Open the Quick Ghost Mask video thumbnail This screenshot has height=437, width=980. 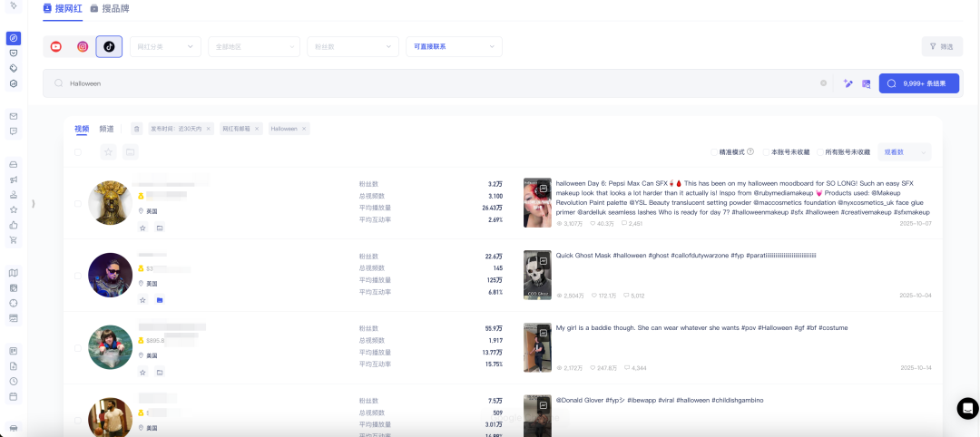[x=537, y=275]
